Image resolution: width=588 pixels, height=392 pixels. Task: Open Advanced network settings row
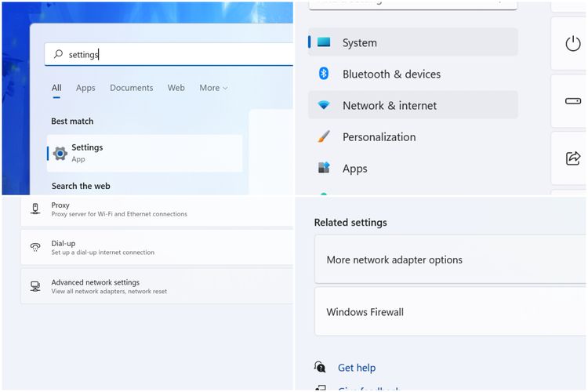click(x=157, y=286)
